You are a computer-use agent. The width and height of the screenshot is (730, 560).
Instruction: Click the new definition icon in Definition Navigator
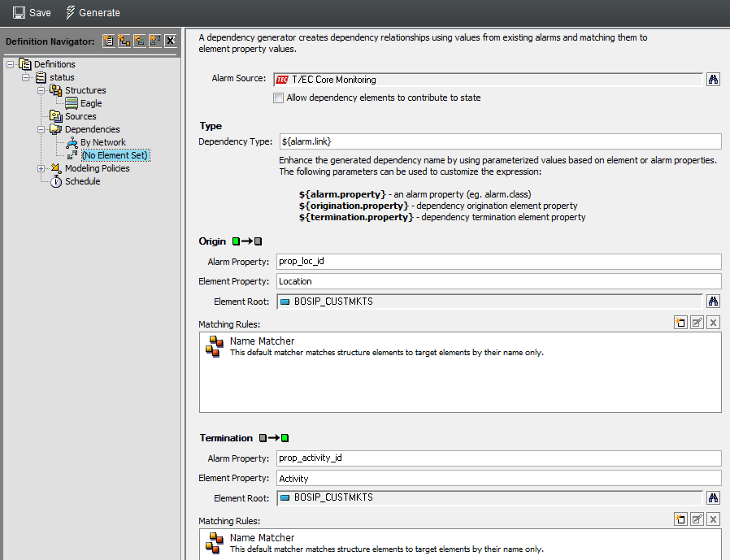tap(108, 41)
